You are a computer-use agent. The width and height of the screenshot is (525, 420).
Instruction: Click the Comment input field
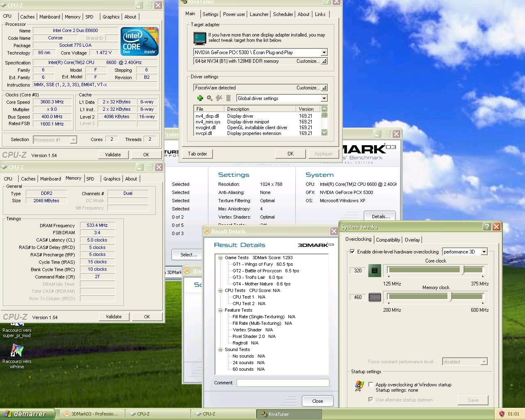(283, 383)
